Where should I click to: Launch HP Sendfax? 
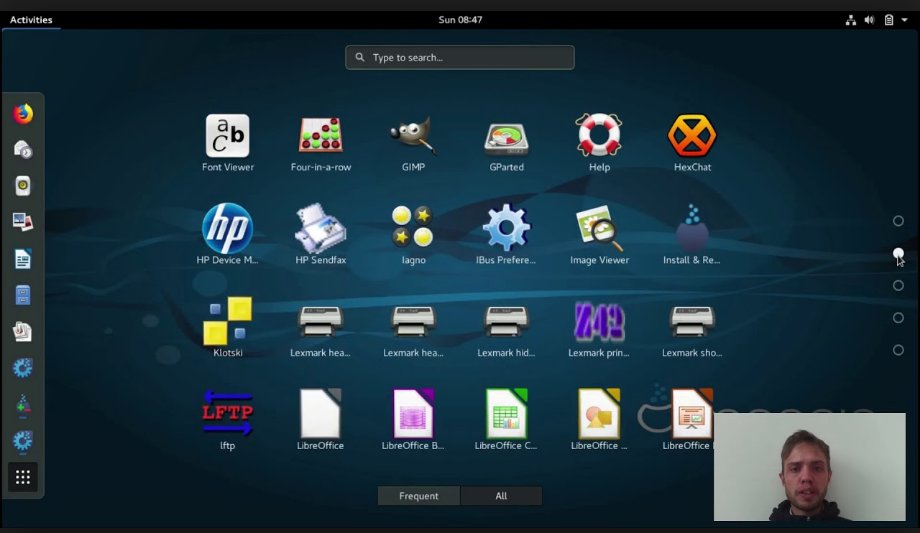click(320, 228)
